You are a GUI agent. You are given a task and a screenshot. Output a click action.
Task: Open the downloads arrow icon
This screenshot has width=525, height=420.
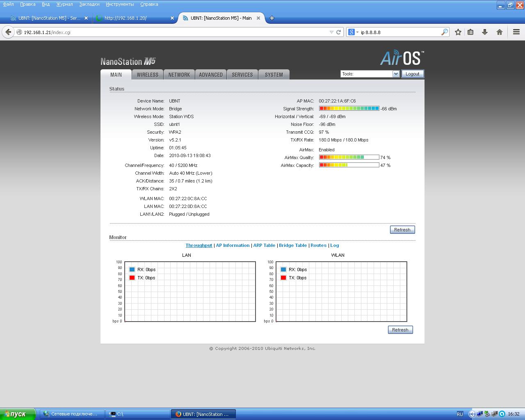coord(484,32)
